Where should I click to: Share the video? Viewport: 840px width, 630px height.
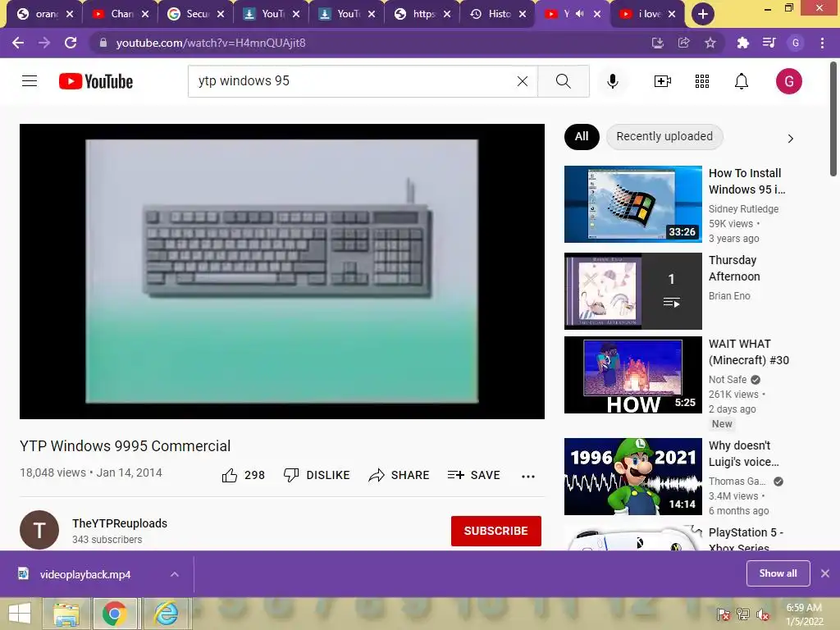coord(399,475)
